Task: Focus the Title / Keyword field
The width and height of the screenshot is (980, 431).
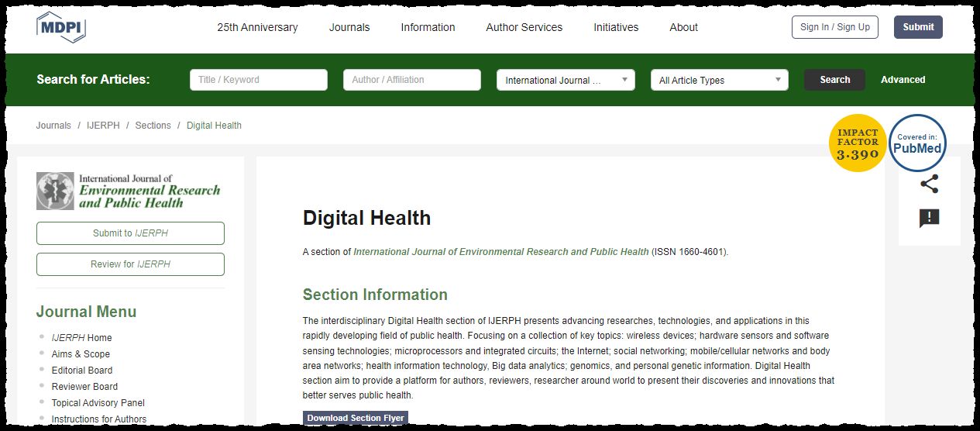Action: tap(259, 80)
